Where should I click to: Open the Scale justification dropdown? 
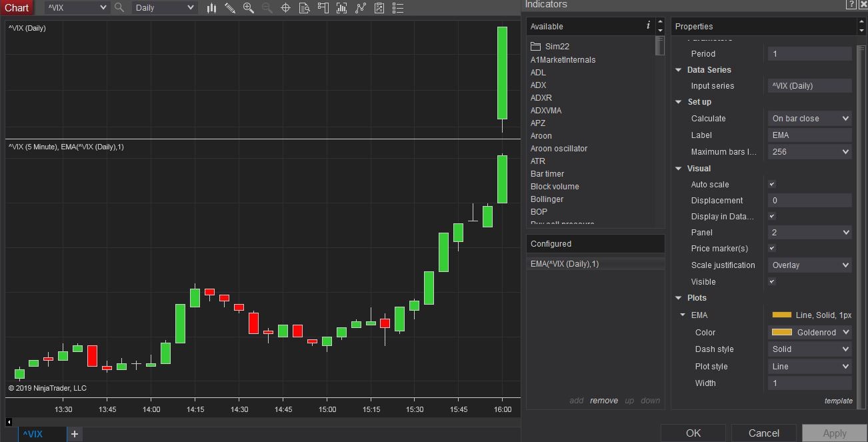(x=809, y=265)
